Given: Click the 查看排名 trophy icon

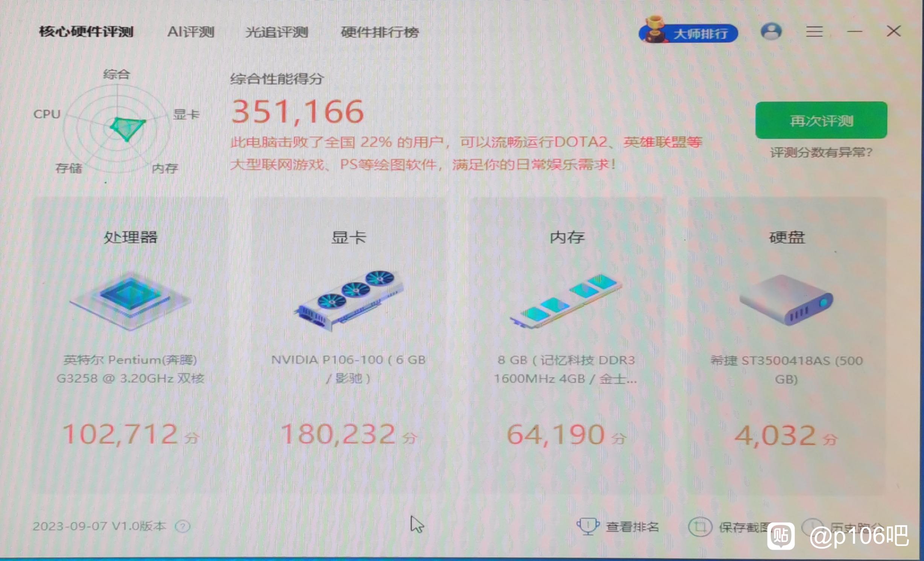Looking at the screenshot, I should pos(588,526).
